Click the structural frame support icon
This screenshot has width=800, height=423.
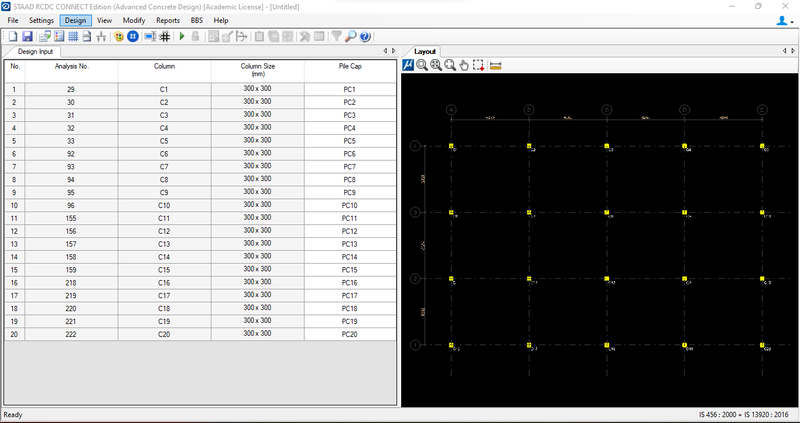click(x=101, y=36)
